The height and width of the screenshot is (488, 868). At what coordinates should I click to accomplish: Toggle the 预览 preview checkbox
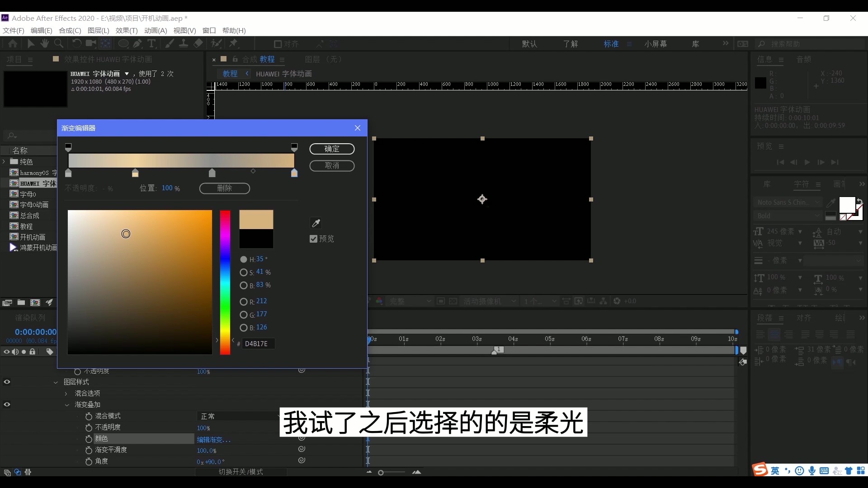314,239
